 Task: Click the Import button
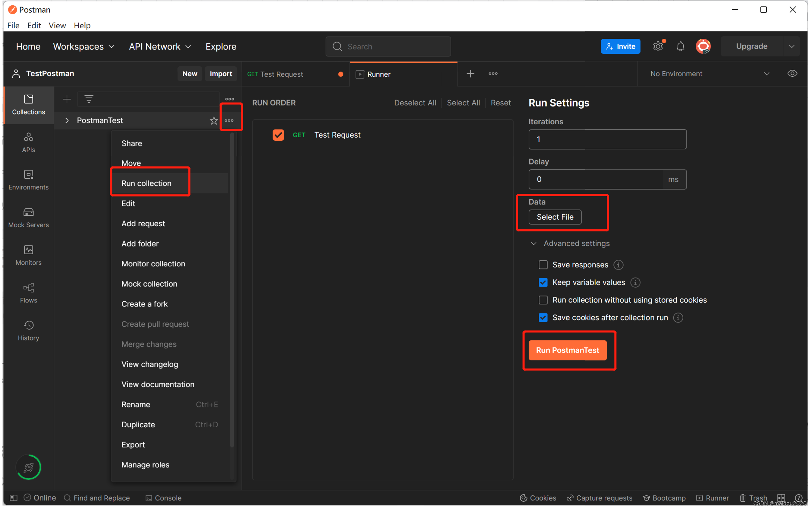[221, 74]
